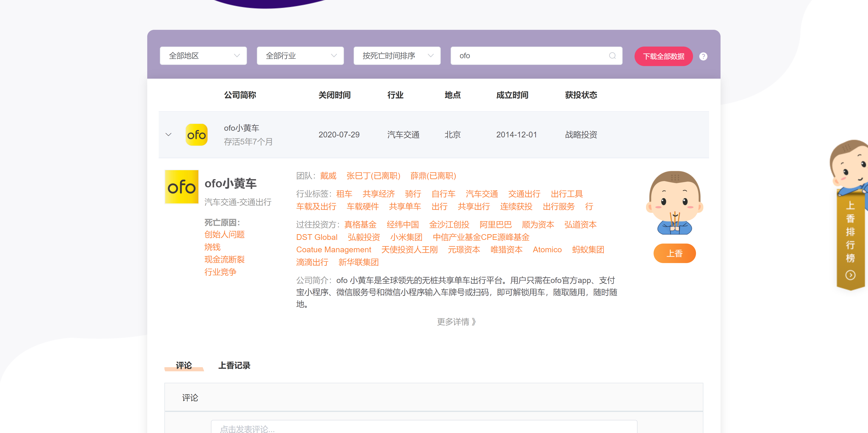
Task: Open investor DST Global
Action: click(x=317, y=237)
